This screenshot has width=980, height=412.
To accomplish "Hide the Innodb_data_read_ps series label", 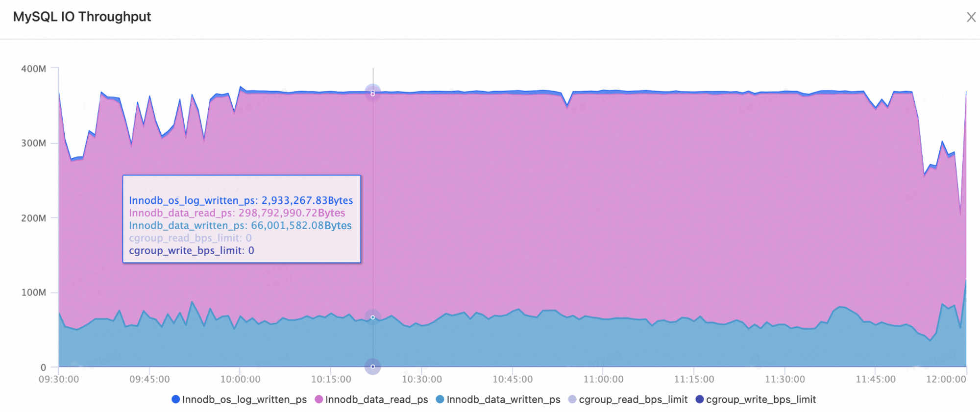I will (377, 400).
